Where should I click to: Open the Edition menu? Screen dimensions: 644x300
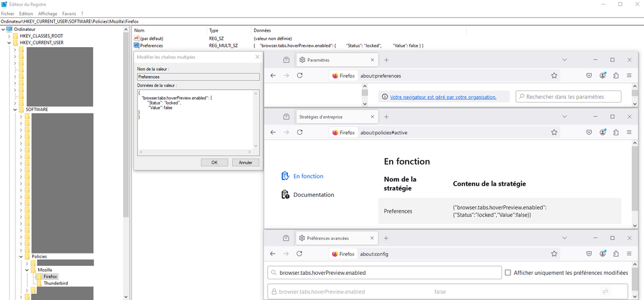tap(26, 14)
